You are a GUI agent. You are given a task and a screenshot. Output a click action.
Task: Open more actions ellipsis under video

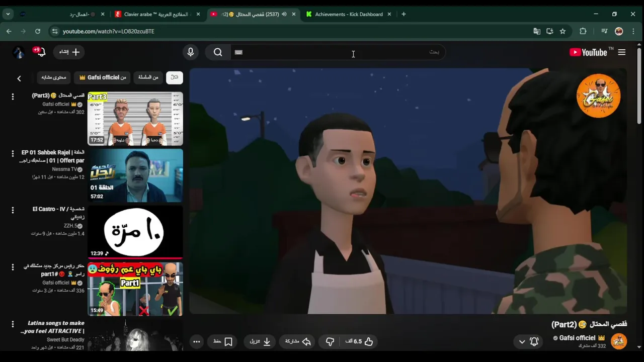coord(197,341)
